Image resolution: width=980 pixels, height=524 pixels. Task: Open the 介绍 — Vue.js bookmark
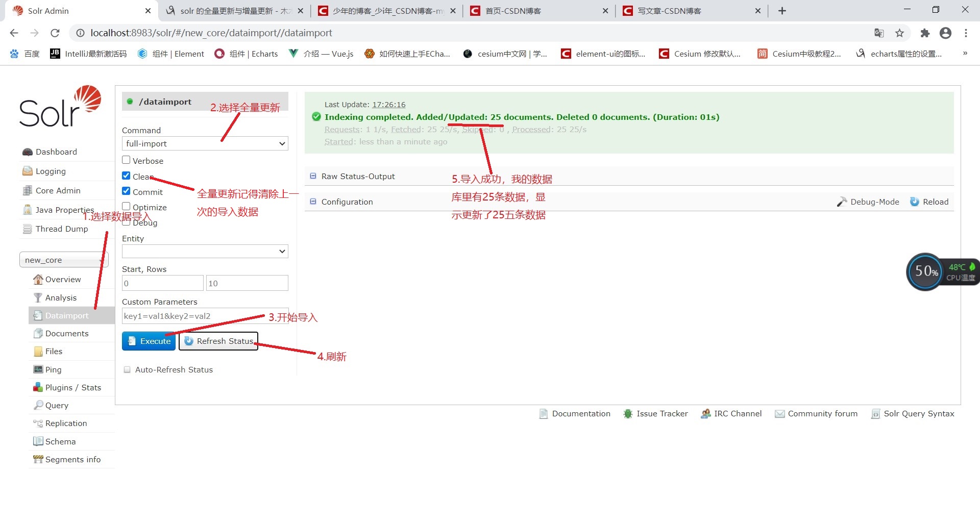click(x=321, y=54)
